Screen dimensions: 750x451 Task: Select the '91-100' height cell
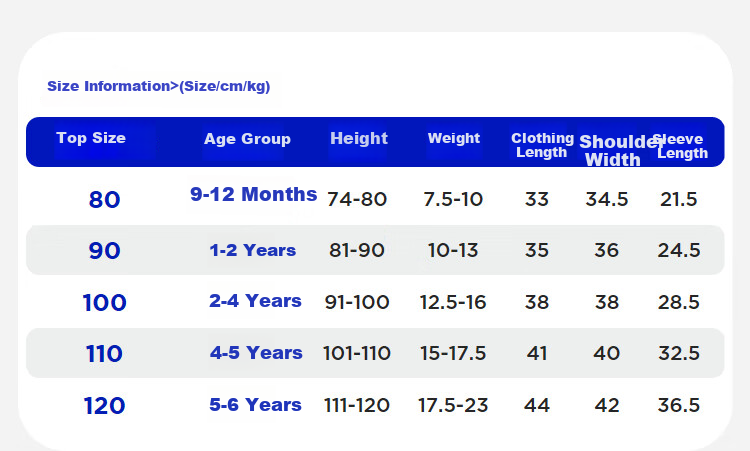(x=357, y=302)
